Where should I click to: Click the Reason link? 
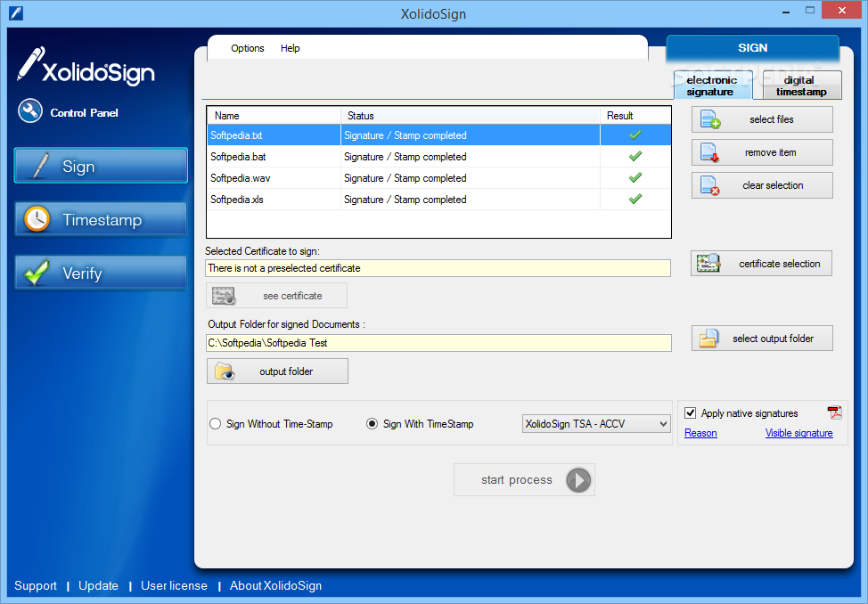(700, 433)
